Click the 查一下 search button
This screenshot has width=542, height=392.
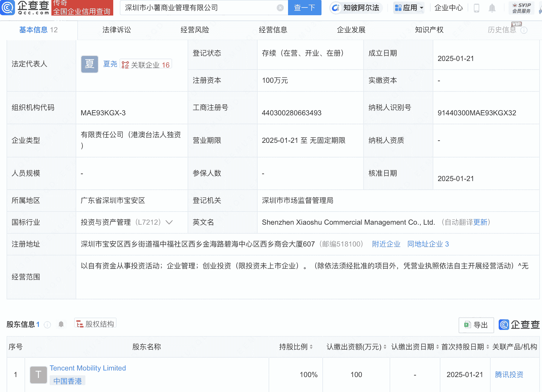click(x=304, y=8)
